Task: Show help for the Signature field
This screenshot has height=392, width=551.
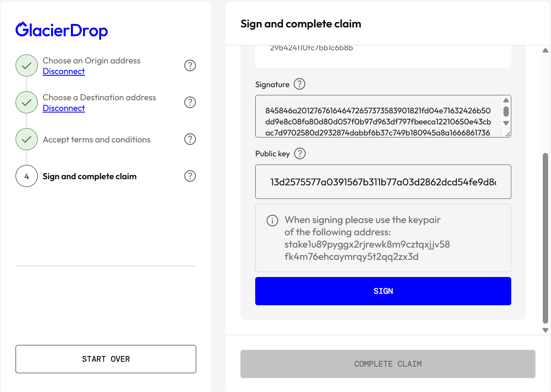Action: 300,84
